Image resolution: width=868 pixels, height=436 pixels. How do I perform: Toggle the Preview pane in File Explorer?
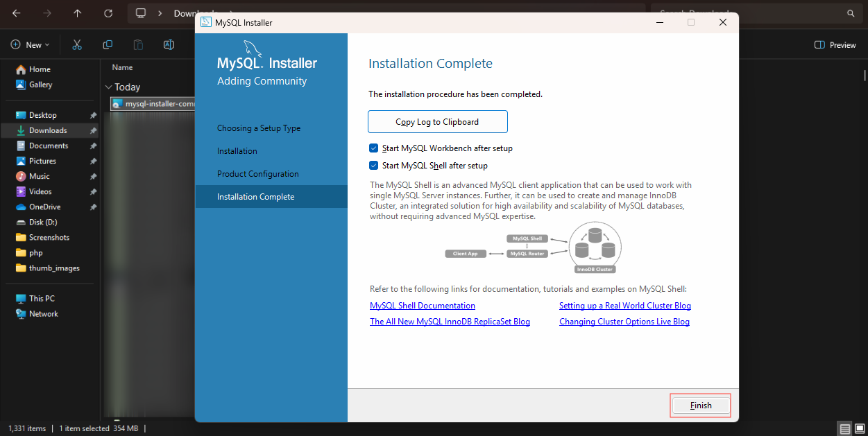pyautogui.click(x=835, y=45)
